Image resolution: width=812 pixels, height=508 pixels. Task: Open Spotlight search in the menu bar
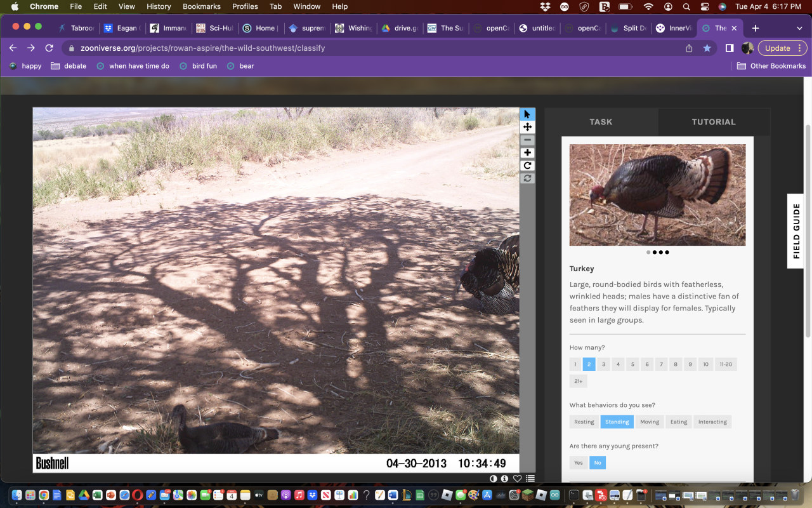coord(686,6)
